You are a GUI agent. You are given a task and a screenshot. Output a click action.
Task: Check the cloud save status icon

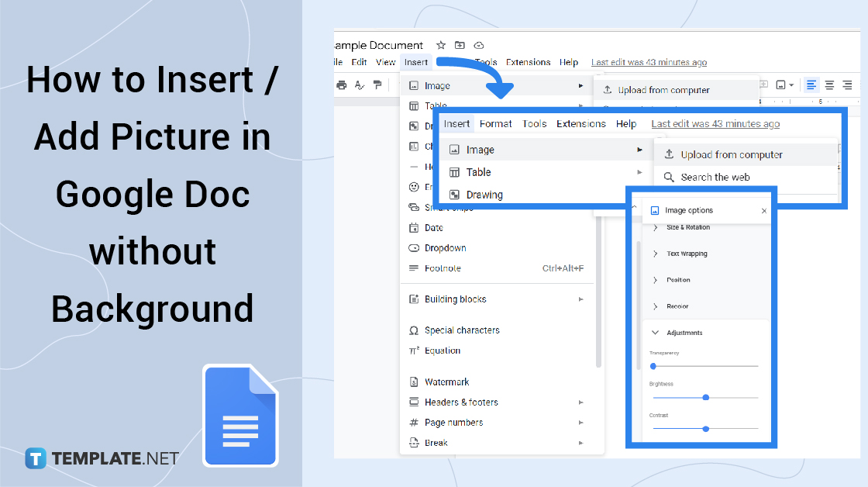[x=479, y=45]
